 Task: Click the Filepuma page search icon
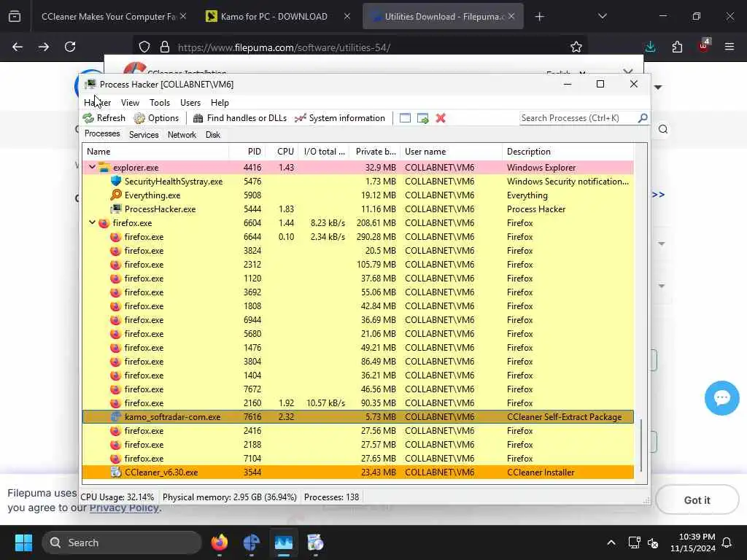(x=662, y=129)
